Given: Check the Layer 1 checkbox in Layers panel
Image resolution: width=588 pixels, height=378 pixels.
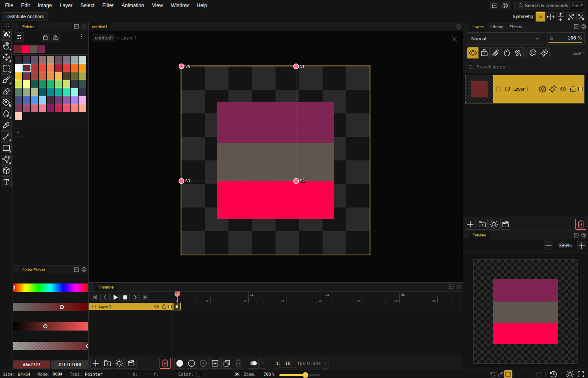Looking at the screenshot, I should pos(498,89).
